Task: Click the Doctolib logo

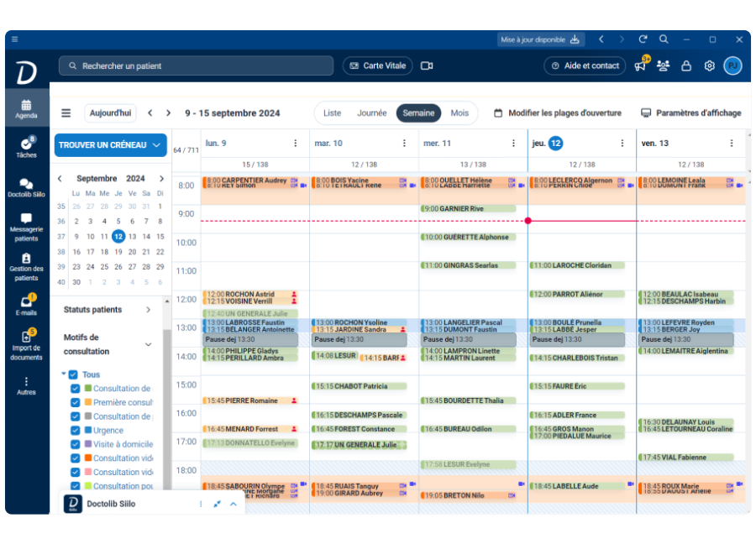Action: pyautogui.click(x=27, y=72)
